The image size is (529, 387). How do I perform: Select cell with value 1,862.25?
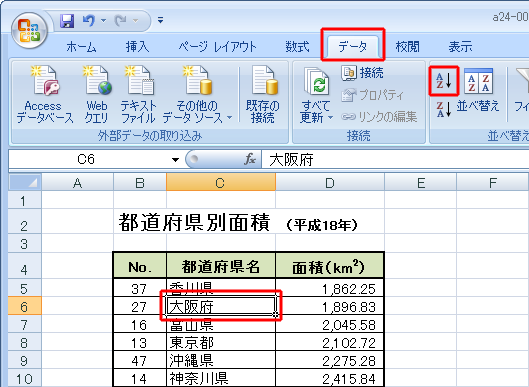[x=330, y=288]
